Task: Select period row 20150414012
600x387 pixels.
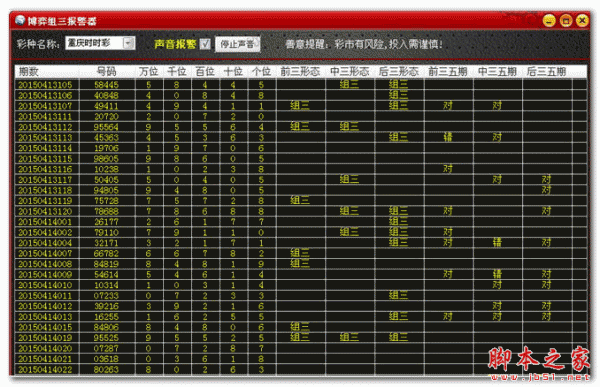Action: [300, 306]
